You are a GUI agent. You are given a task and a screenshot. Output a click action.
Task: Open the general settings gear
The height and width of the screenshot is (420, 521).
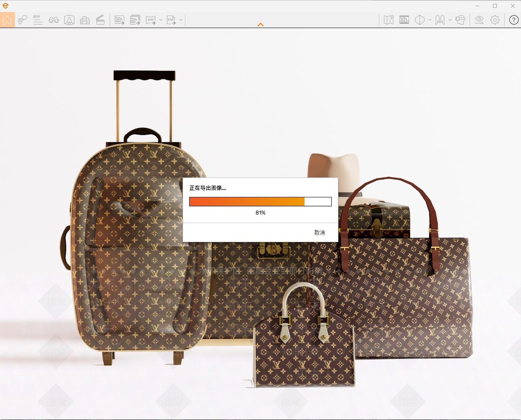coord(495,20)
